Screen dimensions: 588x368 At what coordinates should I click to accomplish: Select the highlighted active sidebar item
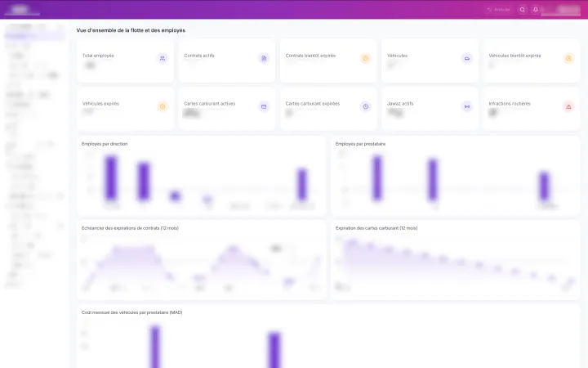pos(34,36)
